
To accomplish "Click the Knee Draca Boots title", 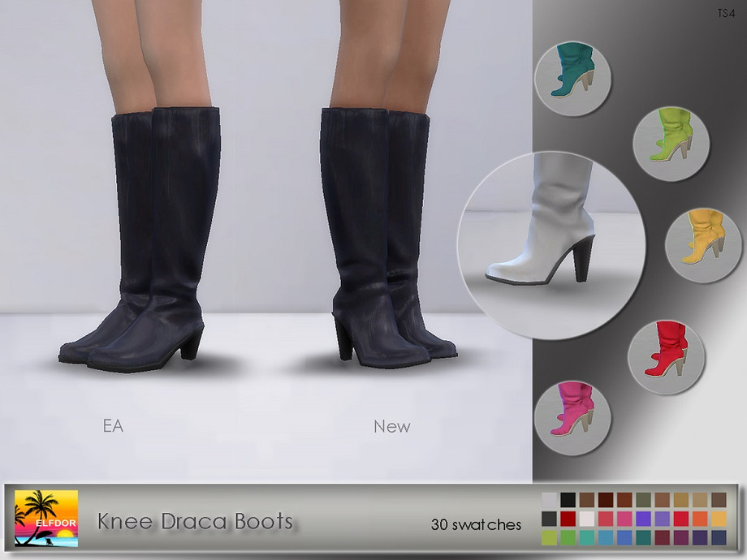I will point(195,520).
